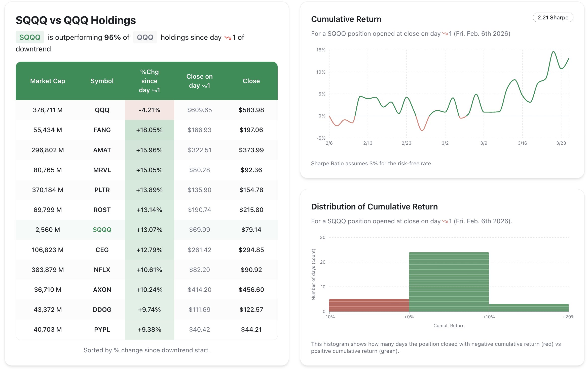Image resolution: width=588 pixels, height=369 pixels.
Task: Click the red negative-return histogram bar
Action: point(369,305)
